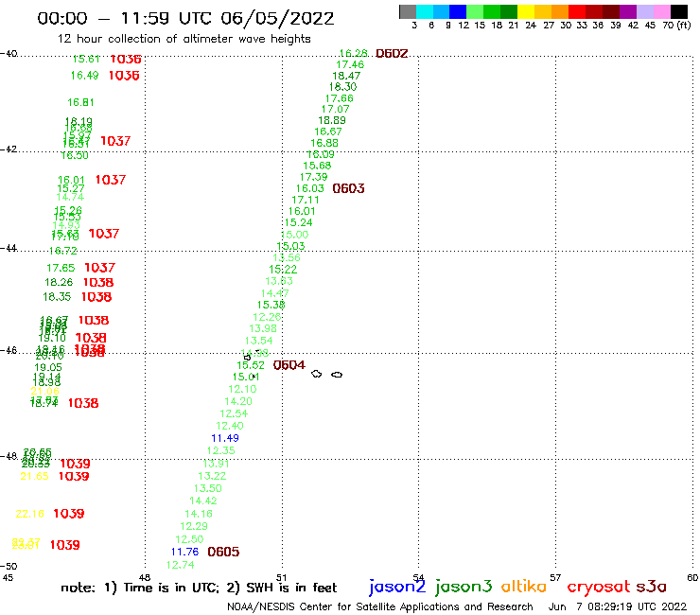Click the '15.61' value on left track
The image size is (700, 615).
coord(86,59)
